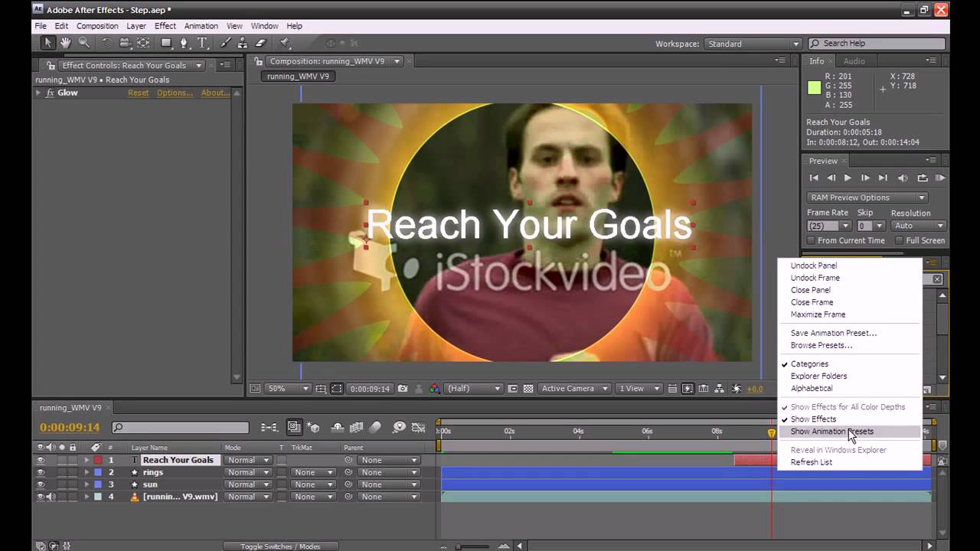Select the Brush tool
980x551 pixels.
(x=225, y=44)
